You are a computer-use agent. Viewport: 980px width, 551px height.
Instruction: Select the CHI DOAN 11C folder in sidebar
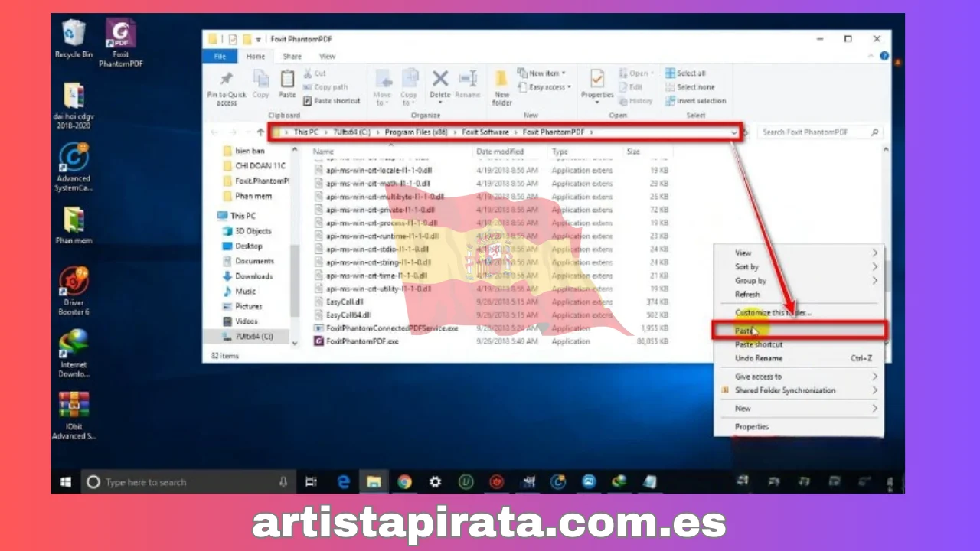(253, 166)
